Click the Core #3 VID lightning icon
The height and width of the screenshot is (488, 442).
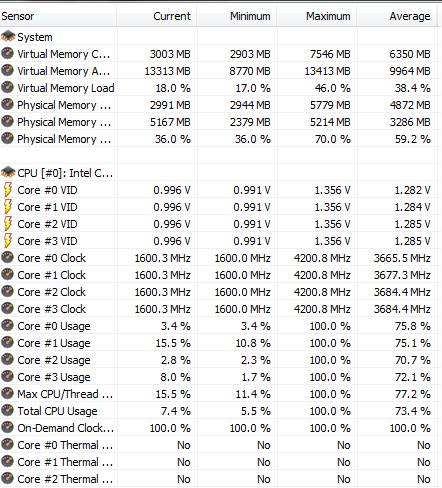point(8,240)
